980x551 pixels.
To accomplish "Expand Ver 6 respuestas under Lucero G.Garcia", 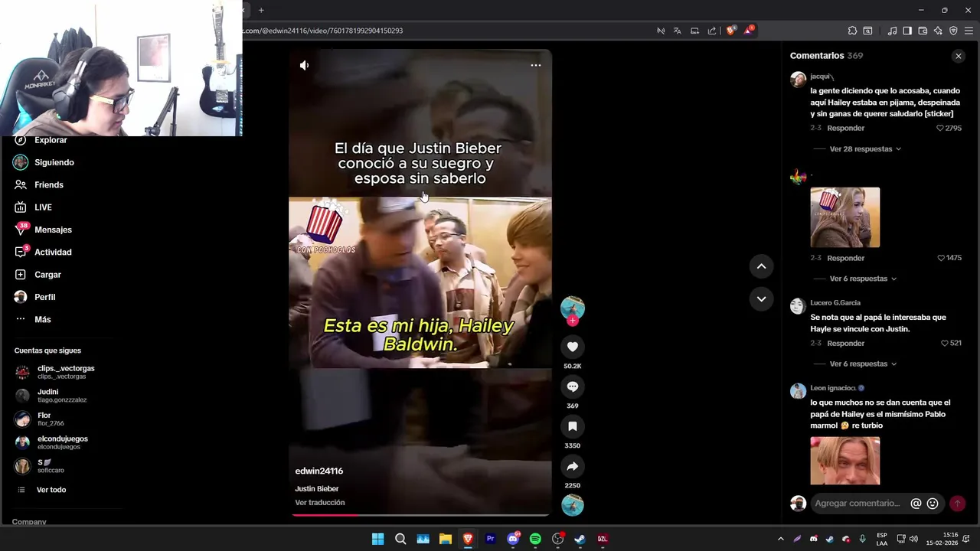I will 863,364.
